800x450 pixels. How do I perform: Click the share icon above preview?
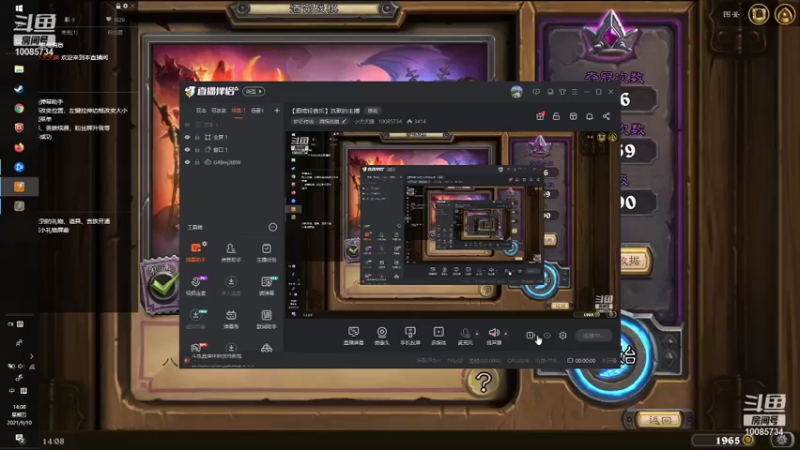[606, 116]
